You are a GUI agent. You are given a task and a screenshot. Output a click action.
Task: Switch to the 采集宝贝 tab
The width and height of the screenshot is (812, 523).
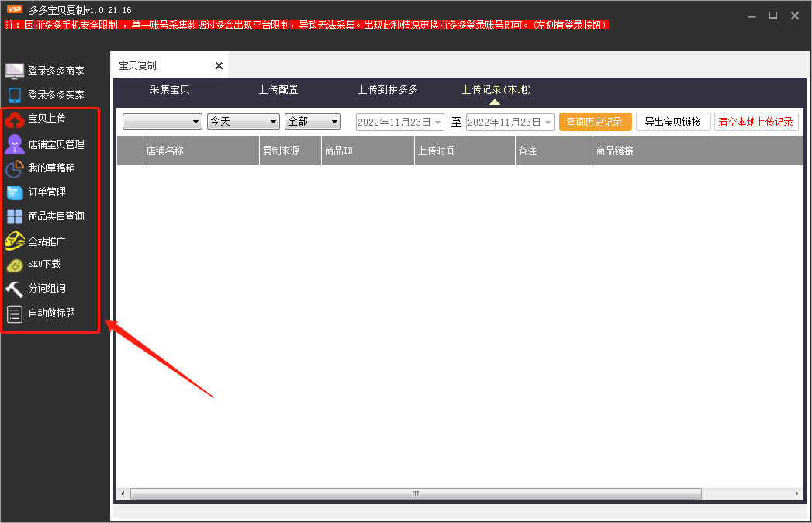click(171, 89)
